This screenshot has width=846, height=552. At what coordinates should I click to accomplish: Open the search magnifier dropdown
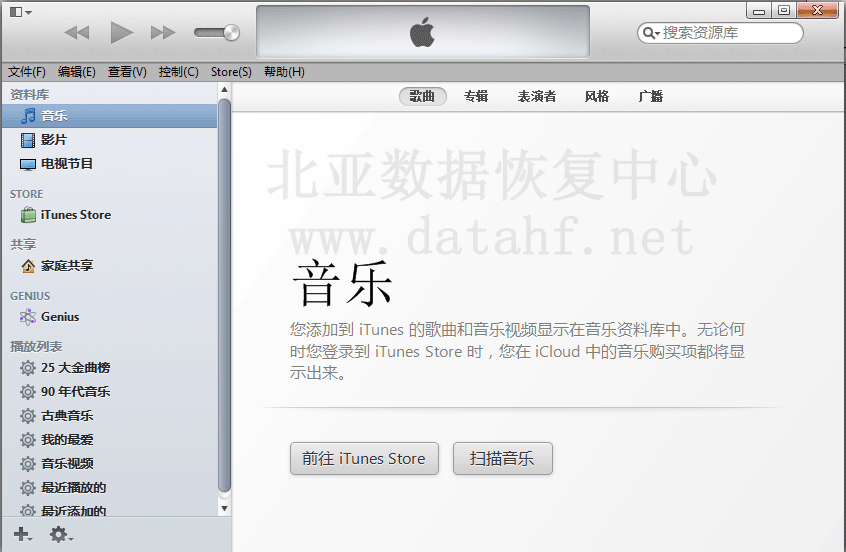point(651,33)
